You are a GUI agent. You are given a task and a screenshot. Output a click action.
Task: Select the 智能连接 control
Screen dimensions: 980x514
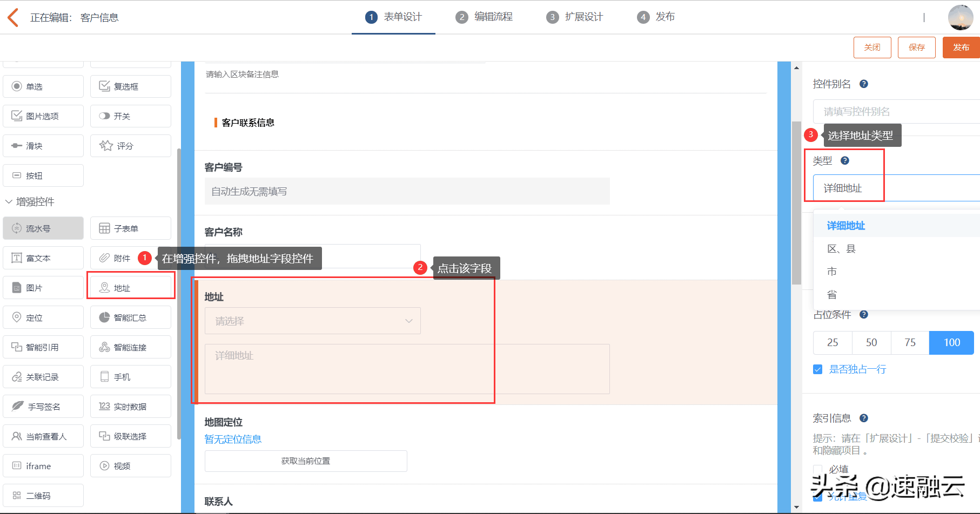coord(131,347)
